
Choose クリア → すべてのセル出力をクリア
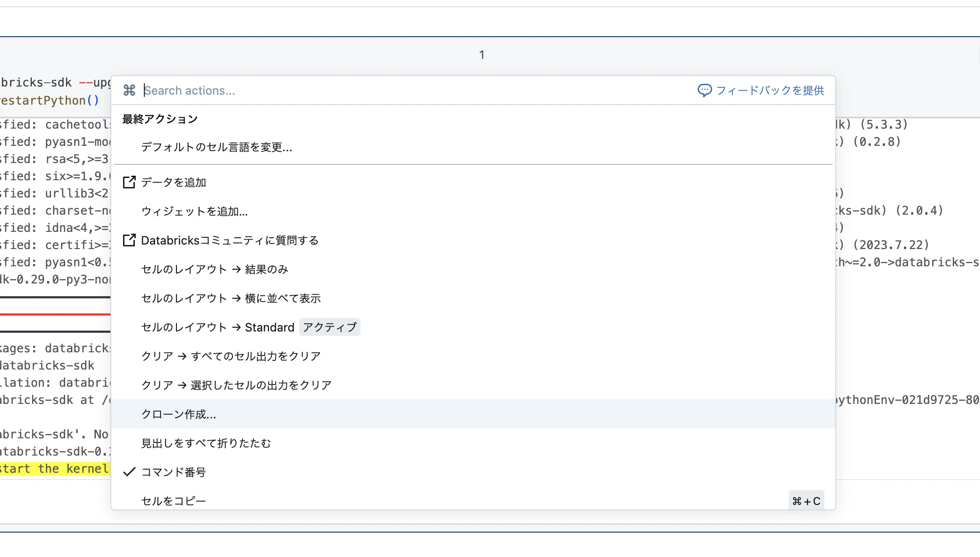[473, 356]
